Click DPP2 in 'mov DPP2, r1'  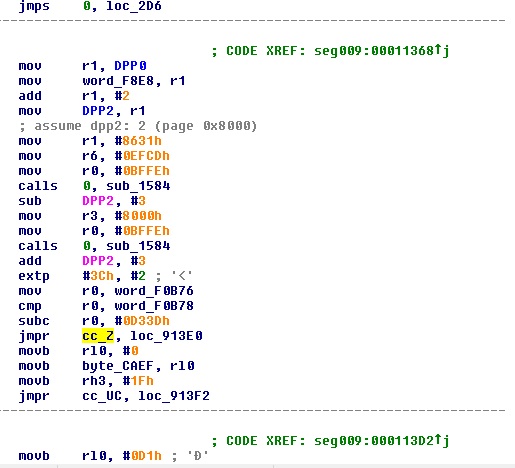point(98,111)
